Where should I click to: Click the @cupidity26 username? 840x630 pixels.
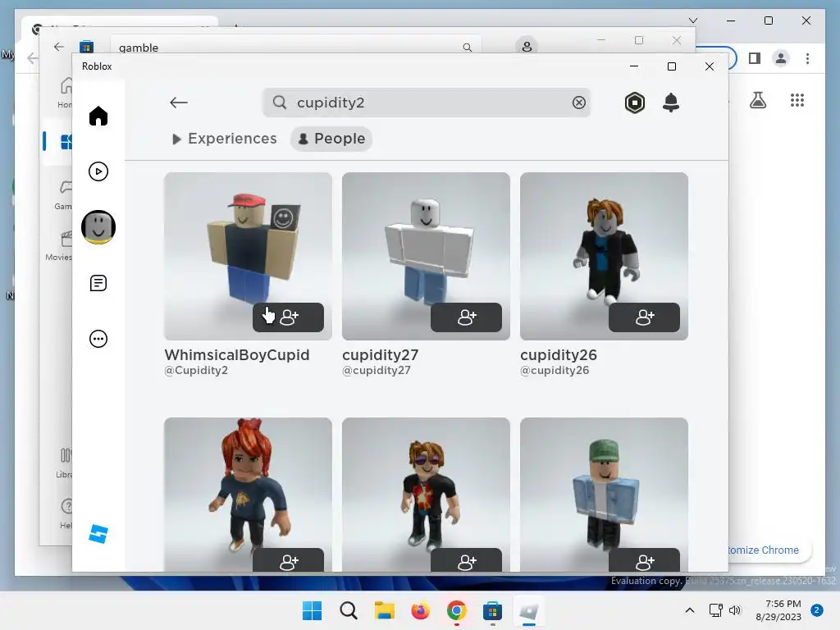[x=555, y=370]
